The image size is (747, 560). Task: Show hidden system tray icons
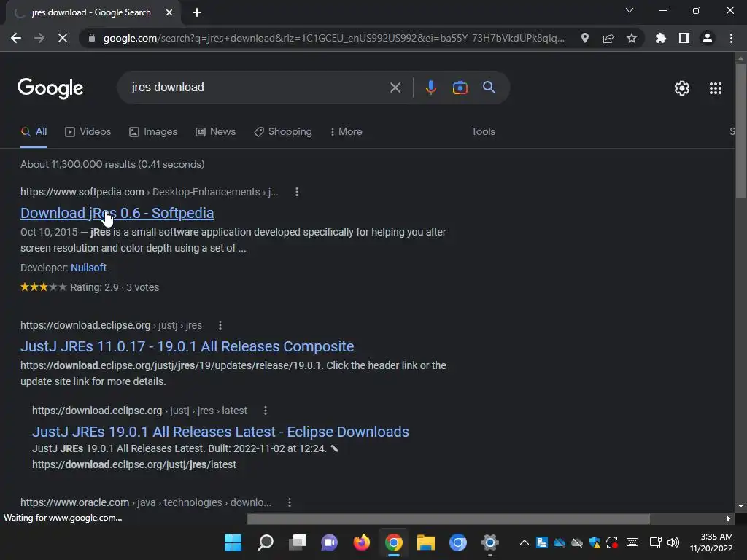tap(524, 542)
